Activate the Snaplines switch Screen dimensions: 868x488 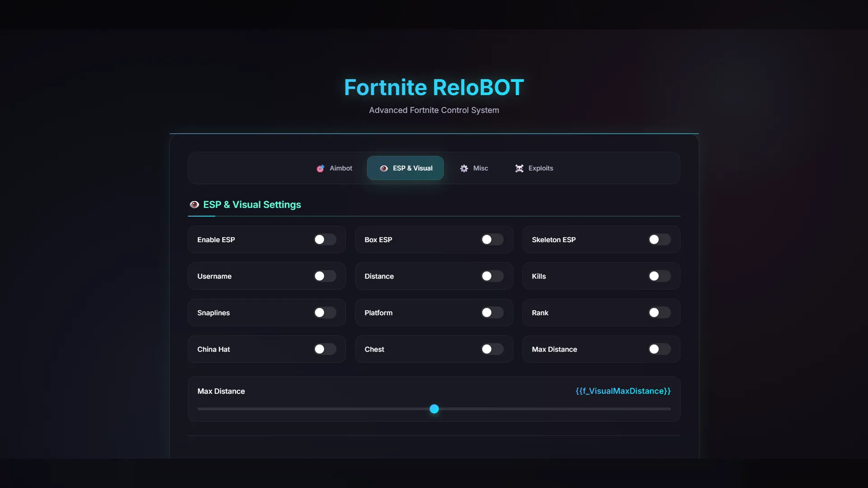tap(325, 313)
